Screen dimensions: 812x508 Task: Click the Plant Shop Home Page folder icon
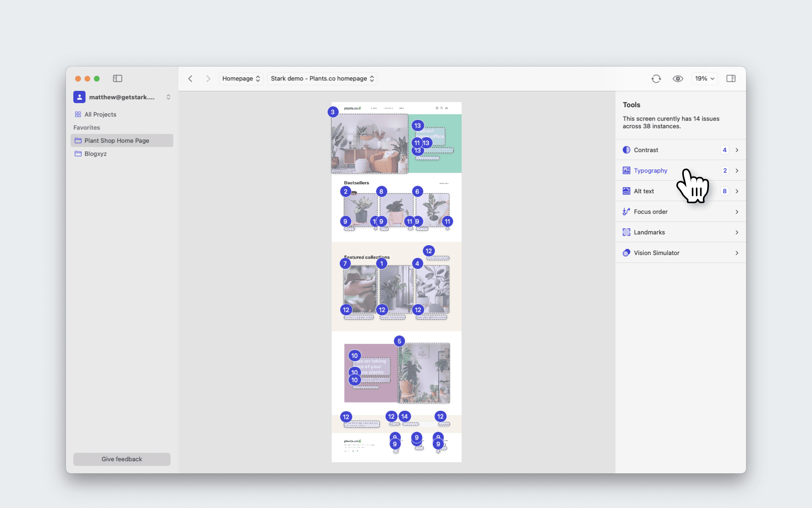(x=78, y=140)
